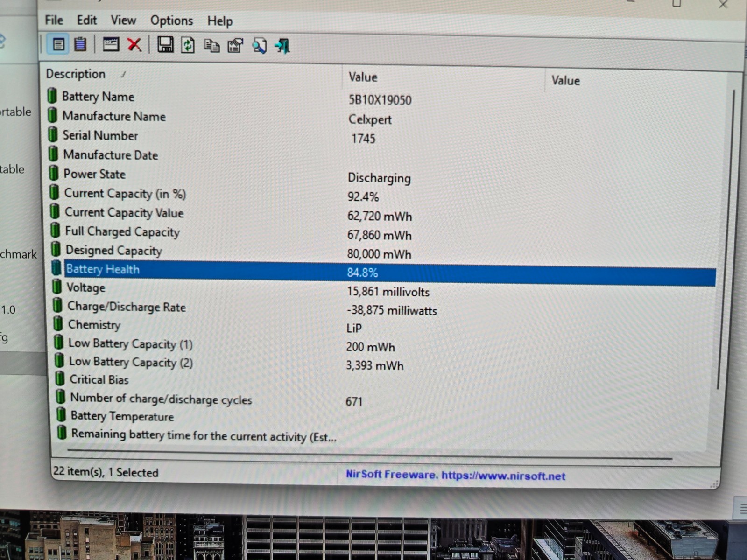Open Find toolbar icon with magnifier
The image size is (747, 560).
[260, 46]
